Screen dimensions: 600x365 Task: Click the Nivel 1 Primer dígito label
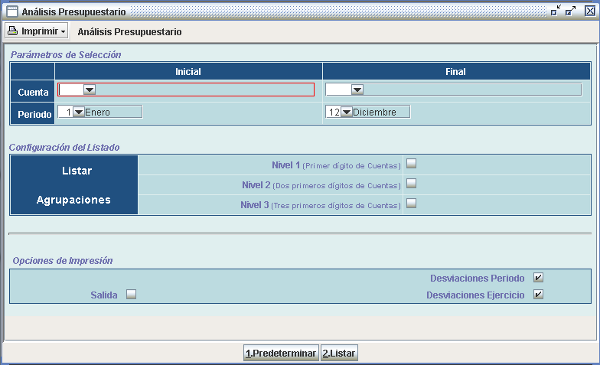(336, 165)
